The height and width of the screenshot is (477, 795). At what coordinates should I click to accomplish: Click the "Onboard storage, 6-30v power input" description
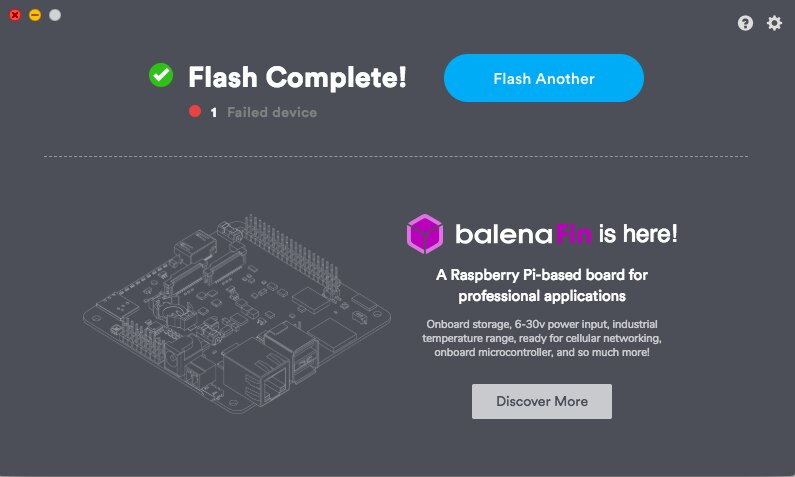click(x=542, y=339)
